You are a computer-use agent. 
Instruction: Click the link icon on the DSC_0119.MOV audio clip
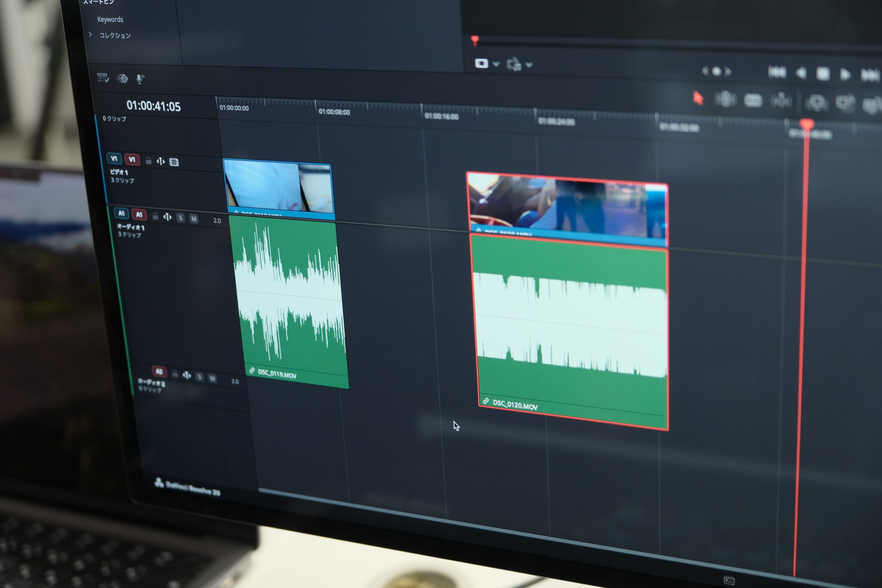252,370
